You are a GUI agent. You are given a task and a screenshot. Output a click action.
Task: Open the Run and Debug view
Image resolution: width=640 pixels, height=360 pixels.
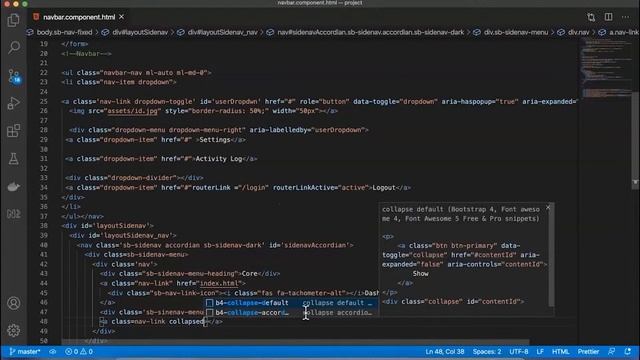(13, 103)
